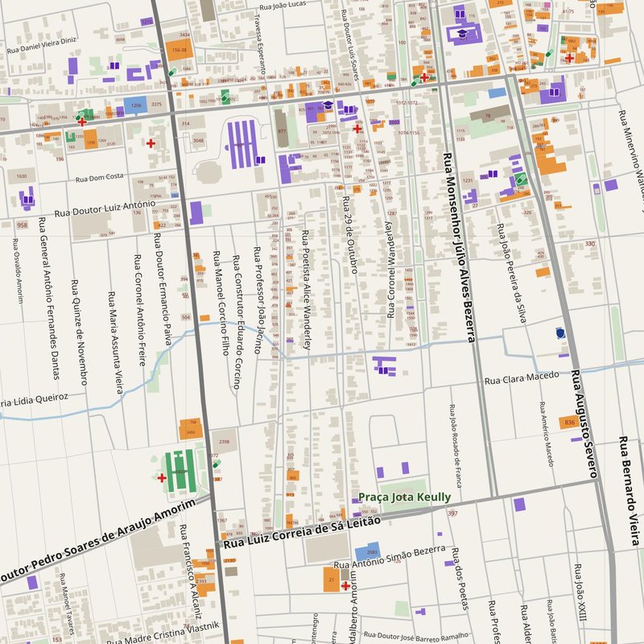Click the orange building numbered 836
644x644 pixels.
[x=569, y=422]
